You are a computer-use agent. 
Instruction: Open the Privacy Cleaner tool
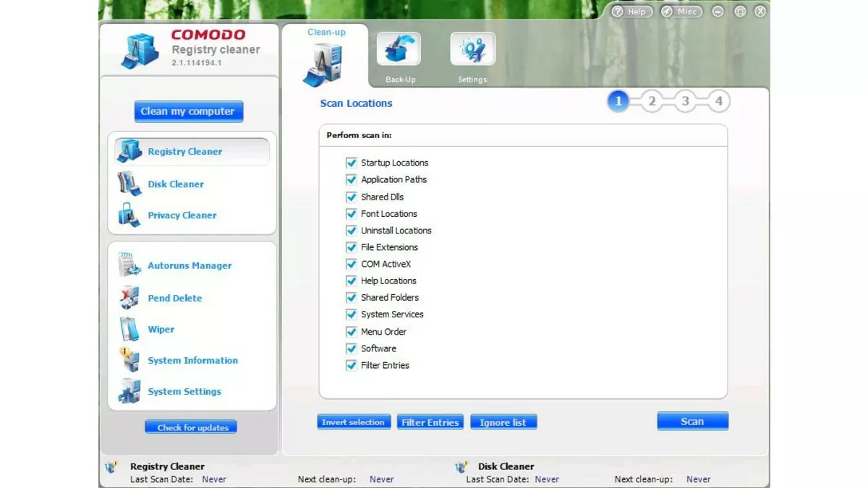pyautogui.click(x=182, y=215)
